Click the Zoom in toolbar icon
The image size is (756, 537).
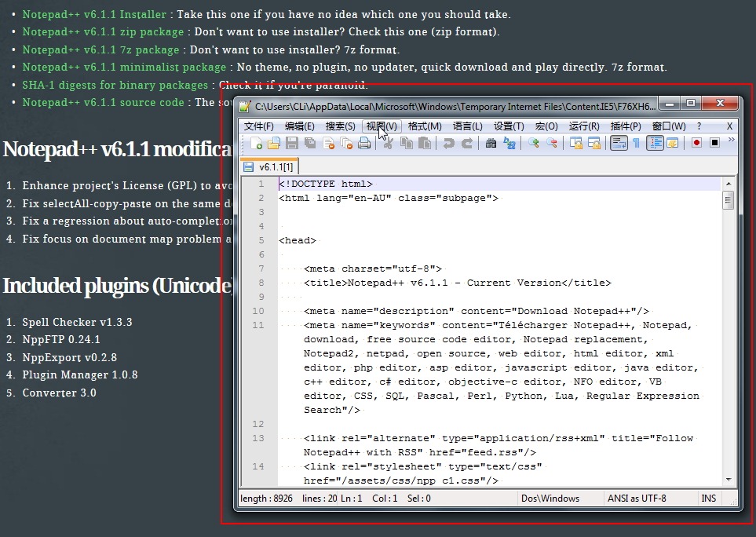coord(534,143)
